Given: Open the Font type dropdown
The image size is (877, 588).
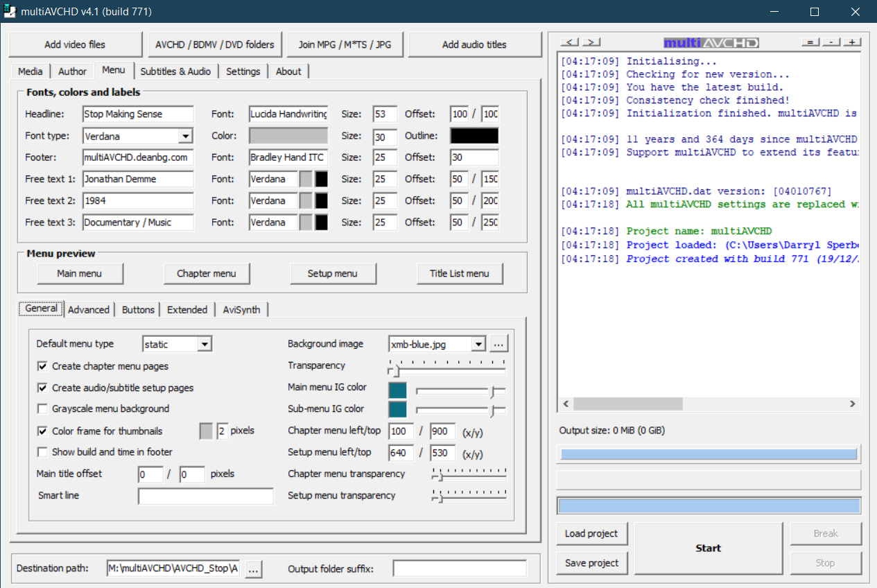Looking at the screenshot, I should 185,137.
